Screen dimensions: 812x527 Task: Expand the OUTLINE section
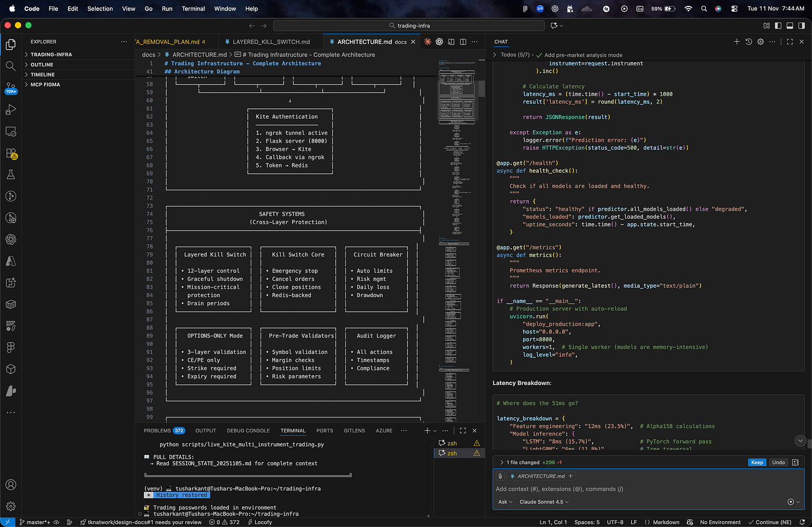coord(78,64)
